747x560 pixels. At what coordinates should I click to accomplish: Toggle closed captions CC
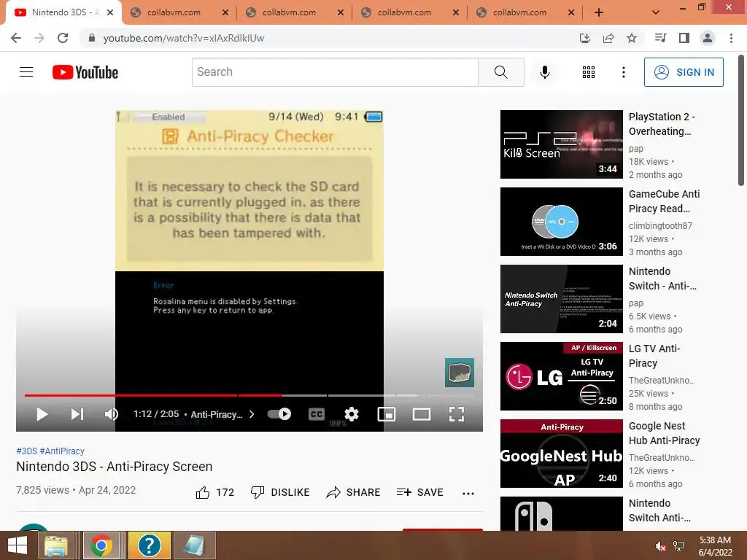[317, 414]
